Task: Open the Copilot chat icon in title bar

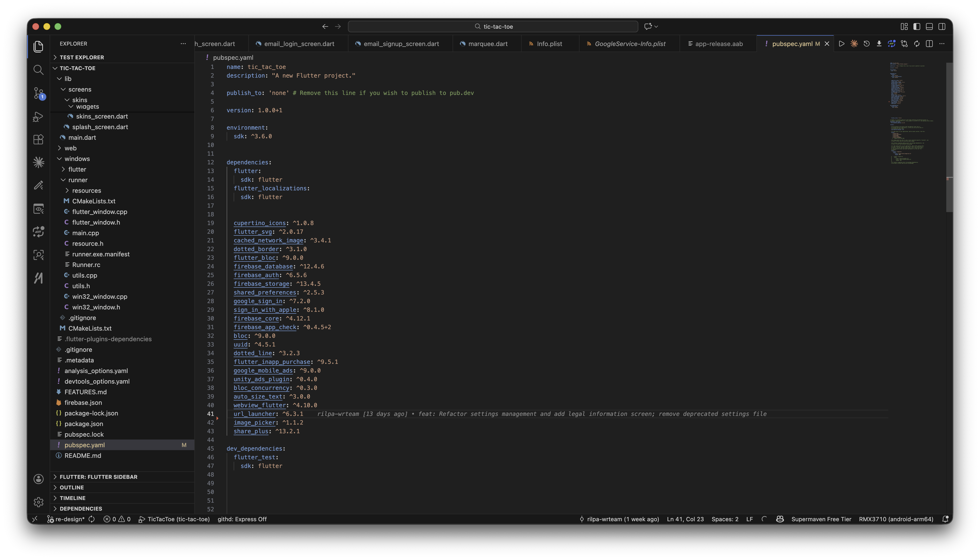Action: pos(648,27)
